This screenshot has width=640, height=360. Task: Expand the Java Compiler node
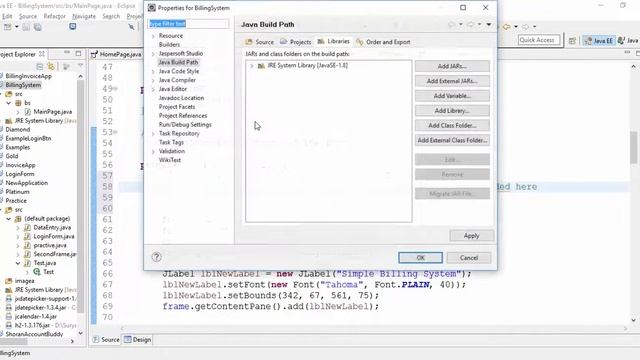pos(153,80)
